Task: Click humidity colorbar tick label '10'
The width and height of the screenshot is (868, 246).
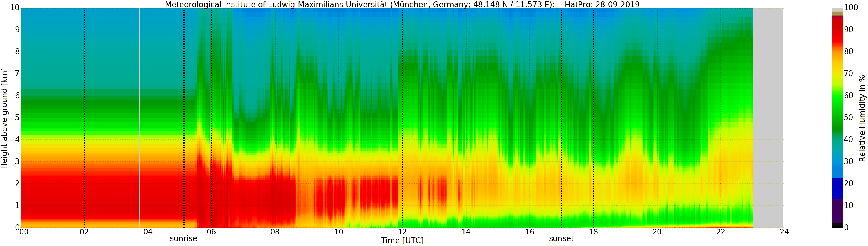Action: pos(848,205)
